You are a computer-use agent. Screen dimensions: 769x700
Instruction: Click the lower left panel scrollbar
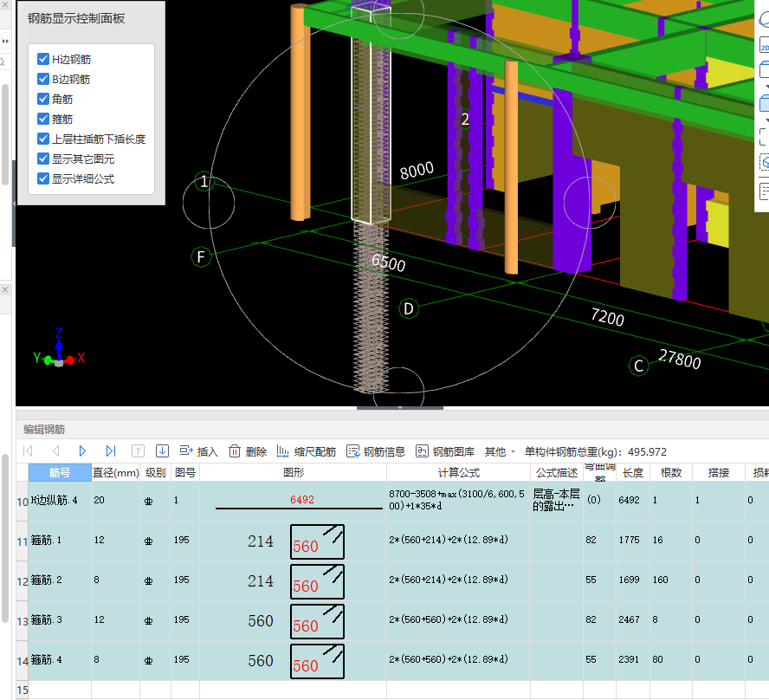tap(5, 538)
